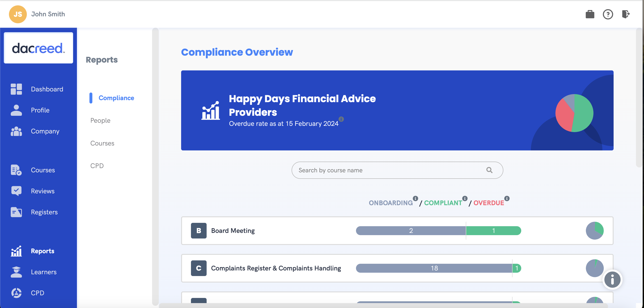This screenshot has width=644, height=308.
Task: Click the JS user avatar
Action: click(x=18, y=14)
